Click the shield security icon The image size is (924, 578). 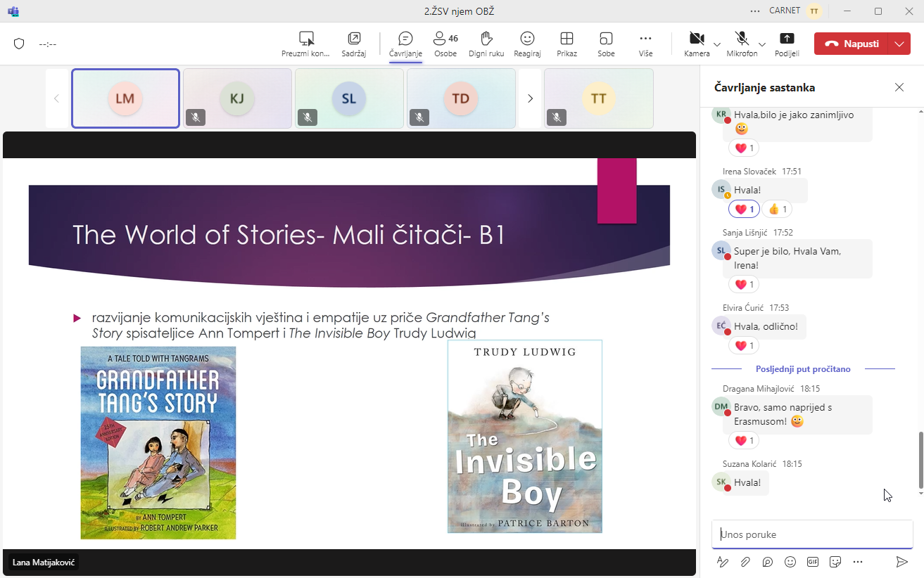point(19,44)
